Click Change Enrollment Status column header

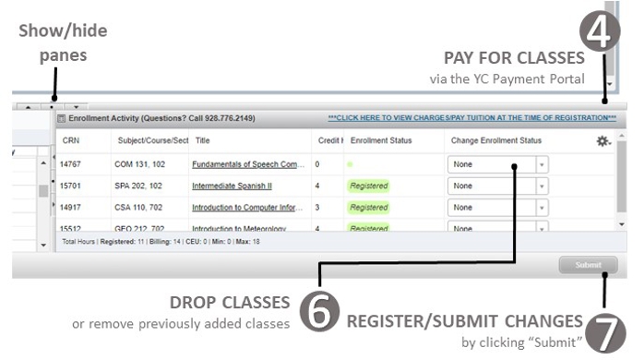point(496,140)
